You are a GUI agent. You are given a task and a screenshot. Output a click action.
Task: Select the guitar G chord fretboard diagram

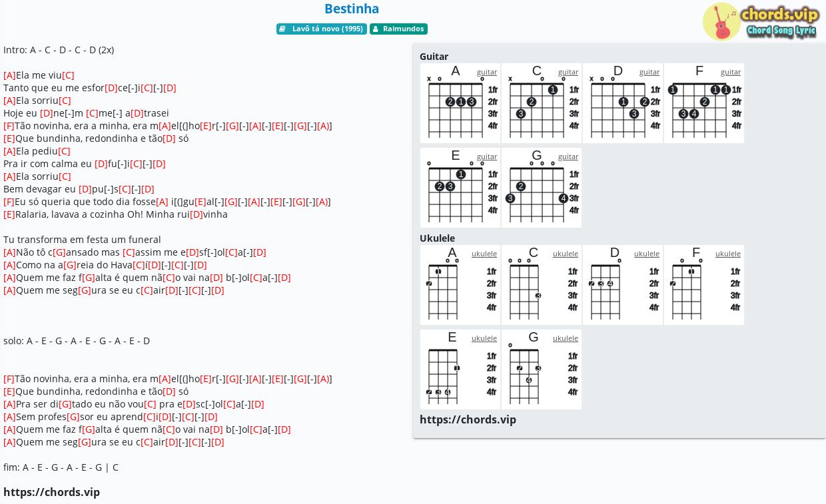(542, 188)
